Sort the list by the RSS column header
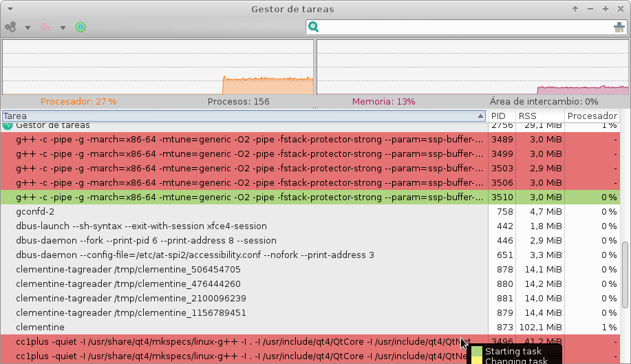The width and height of the screenshot is (631, 364). coord(540,116)
